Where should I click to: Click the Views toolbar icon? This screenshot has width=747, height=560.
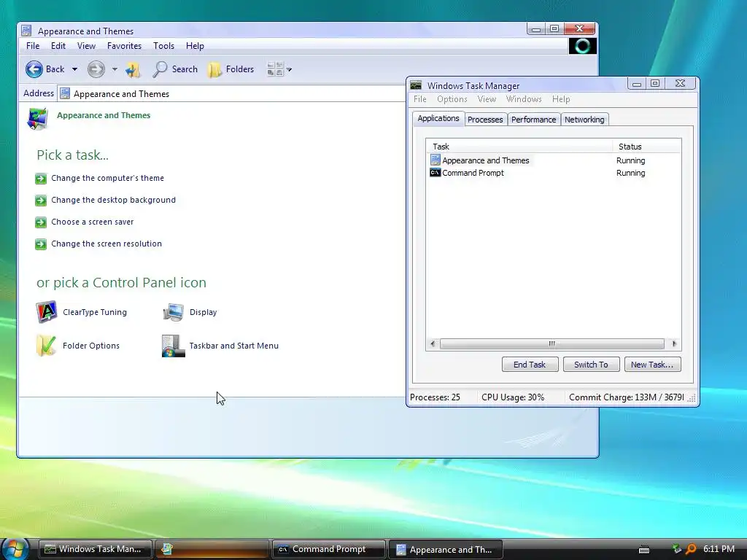pyautogui.click(x=275, y=69)
